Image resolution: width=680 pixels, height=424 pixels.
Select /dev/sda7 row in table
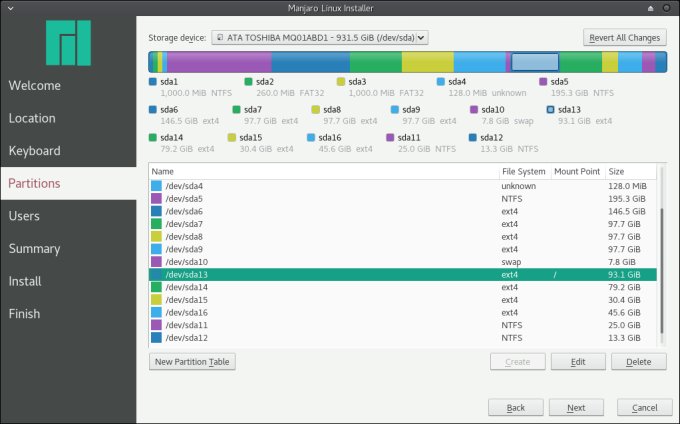click(402, 224)
